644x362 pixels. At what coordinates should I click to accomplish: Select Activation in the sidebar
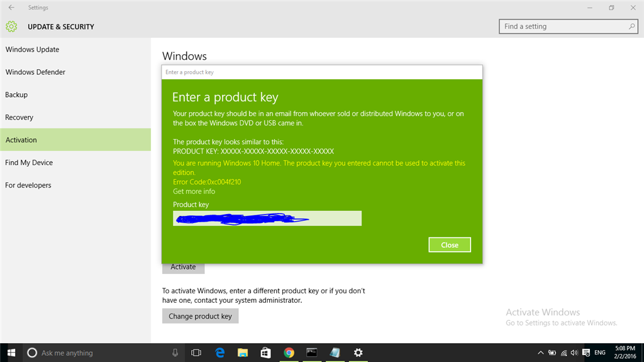click(75, 140)
